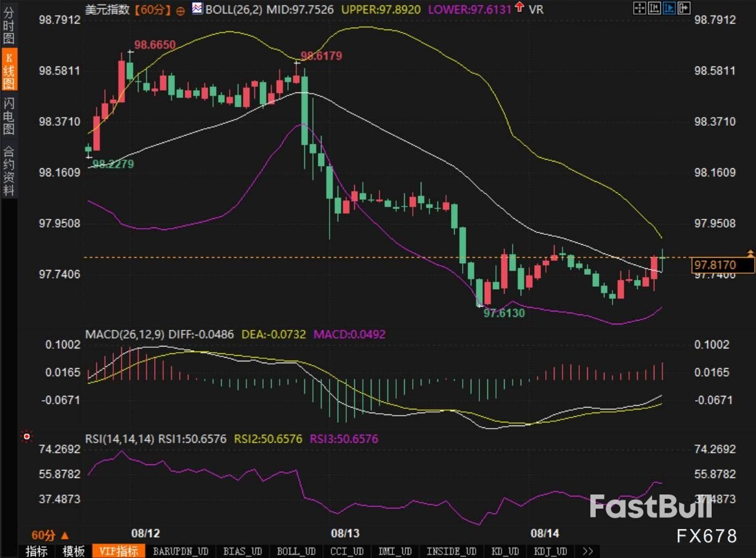Click the red up arrow beside LOWER value

[x=520, y=7]
